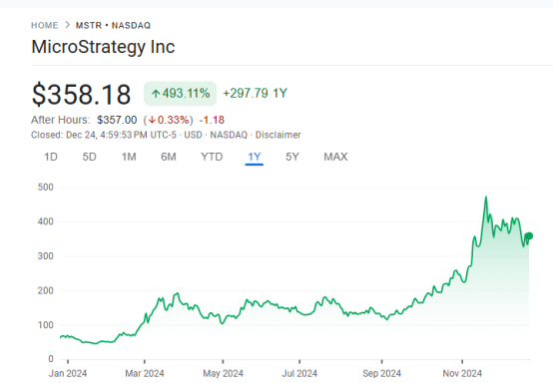Select the 6M time range

(169, 157)
